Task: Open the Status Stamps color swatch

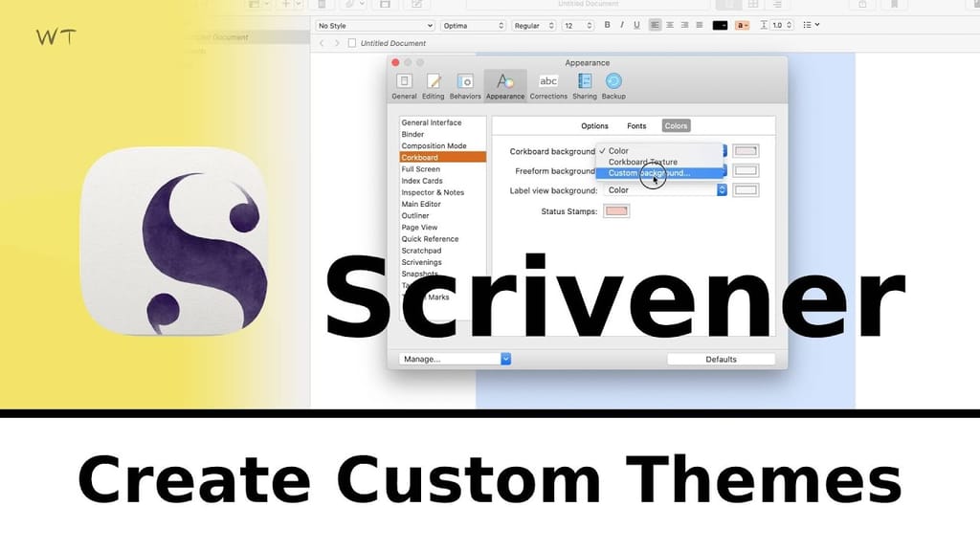Action: tap(616, 211)
